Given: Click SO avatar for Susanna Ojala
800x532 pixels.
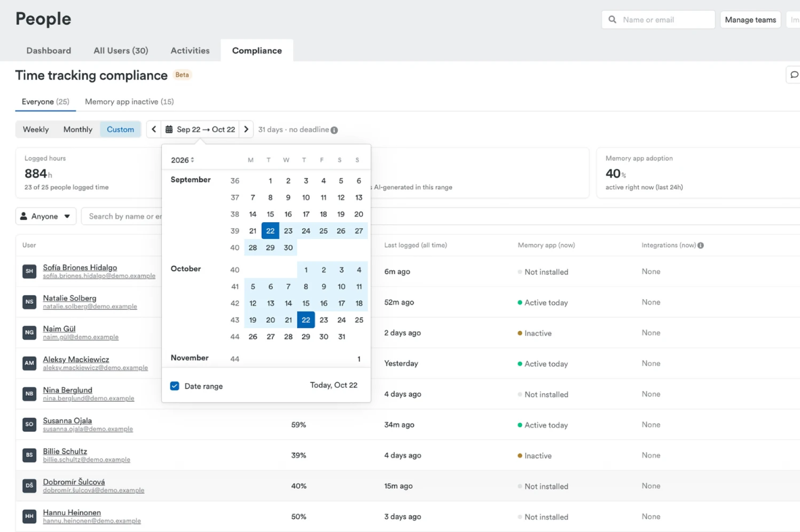Looking at the screenshot, I should point(29,424).
